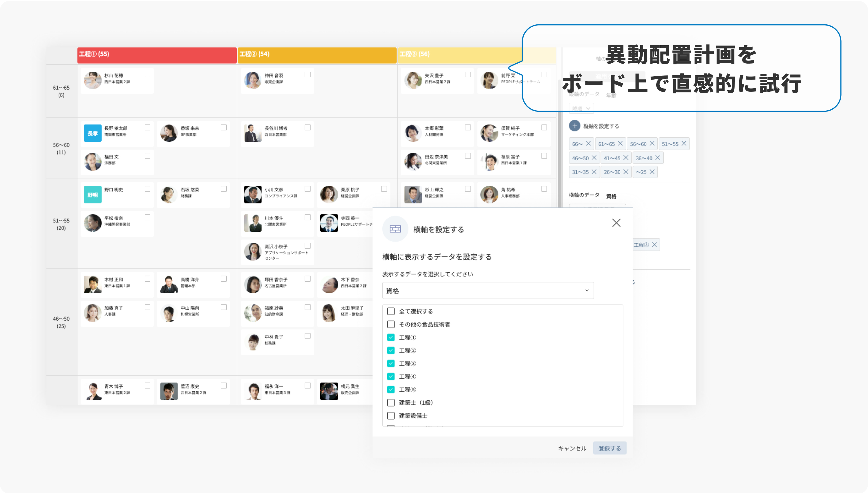Click the 工程① (55) column header
Screen dimensions: 868x493
[157, 55]
